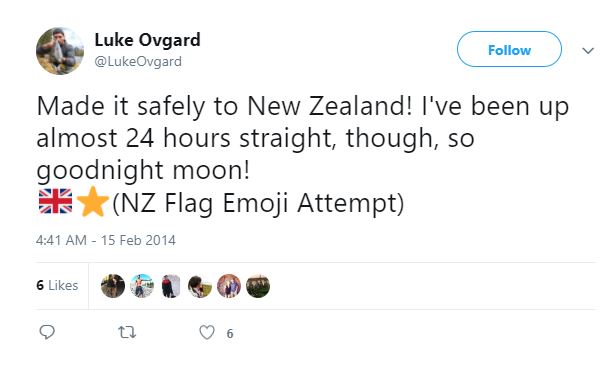The height and width of the screenshot is (367, 616).
Task: Open dark green group photo liker avatar
Action: pyautogui.click(x=258, y=286)
